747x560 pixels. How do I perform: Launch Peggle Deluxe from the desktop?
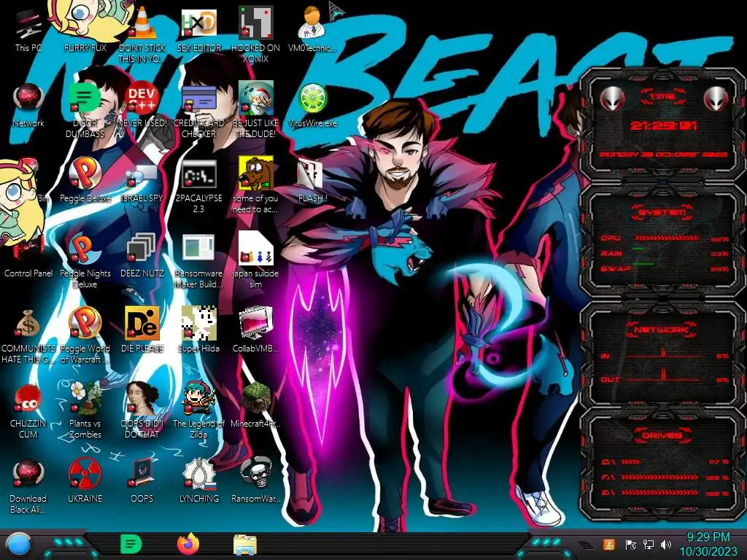85,181
